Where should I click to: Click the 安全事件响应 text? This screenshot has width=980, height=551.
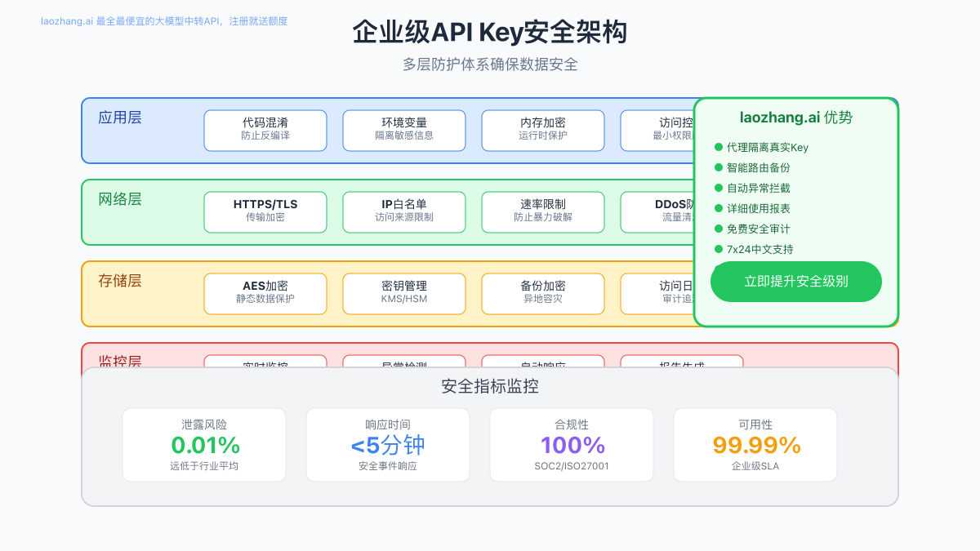pos(388,466)
